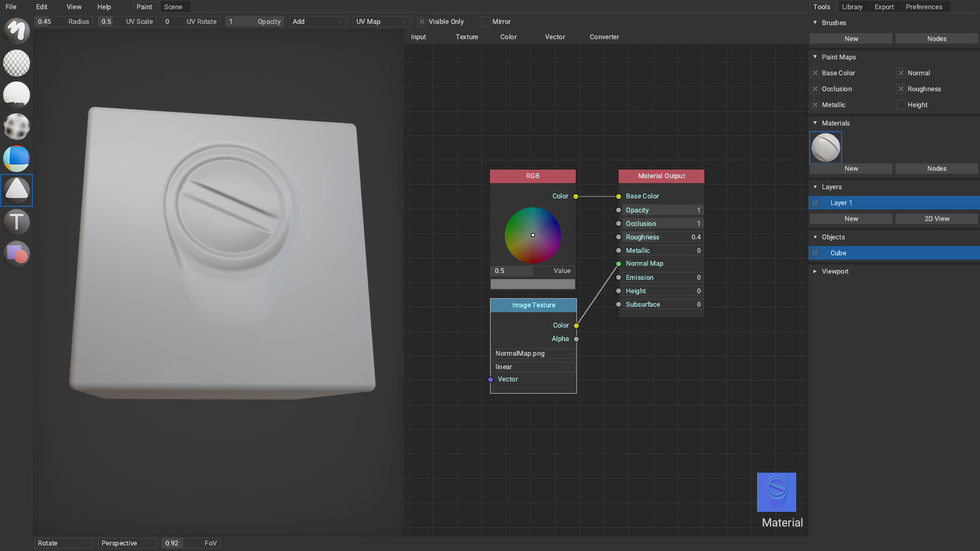Select the color Picker tool
This screenshot has height=551, width=980.
16,159
